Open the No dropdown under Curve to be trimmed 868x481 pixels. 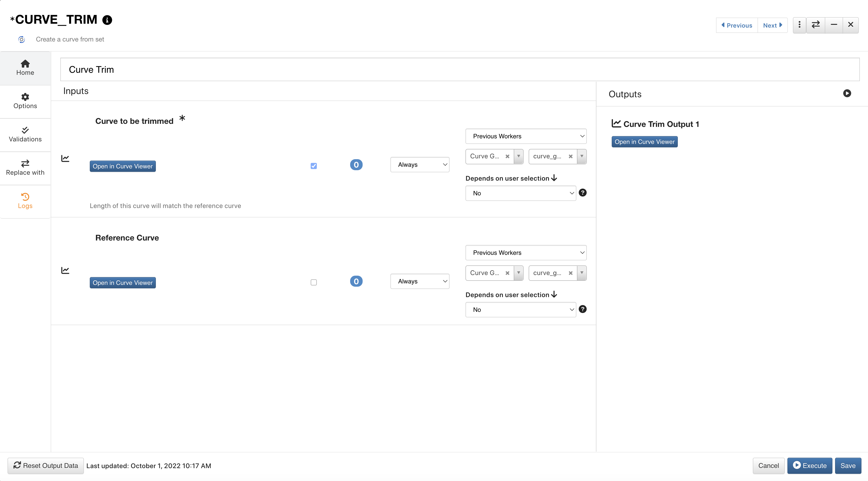pos(521,193)
